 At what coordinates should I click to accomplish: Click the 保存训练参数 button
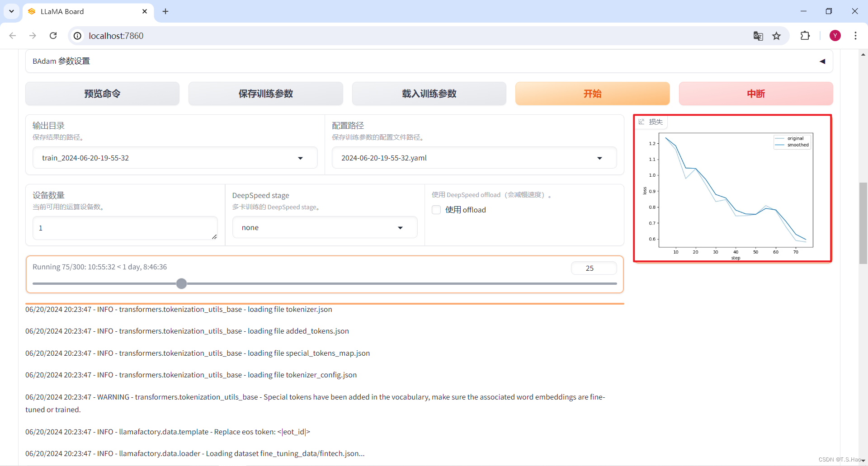[x=266, y=94]
